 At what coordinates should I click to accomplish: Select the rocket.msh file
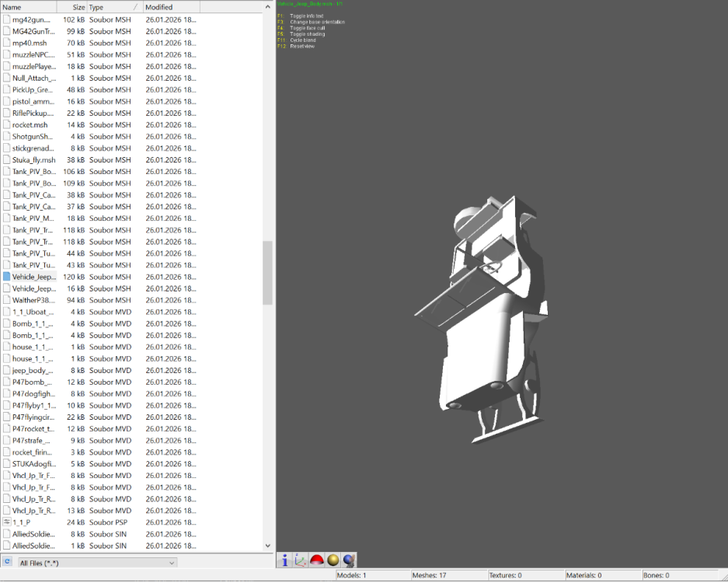(30, 125)
